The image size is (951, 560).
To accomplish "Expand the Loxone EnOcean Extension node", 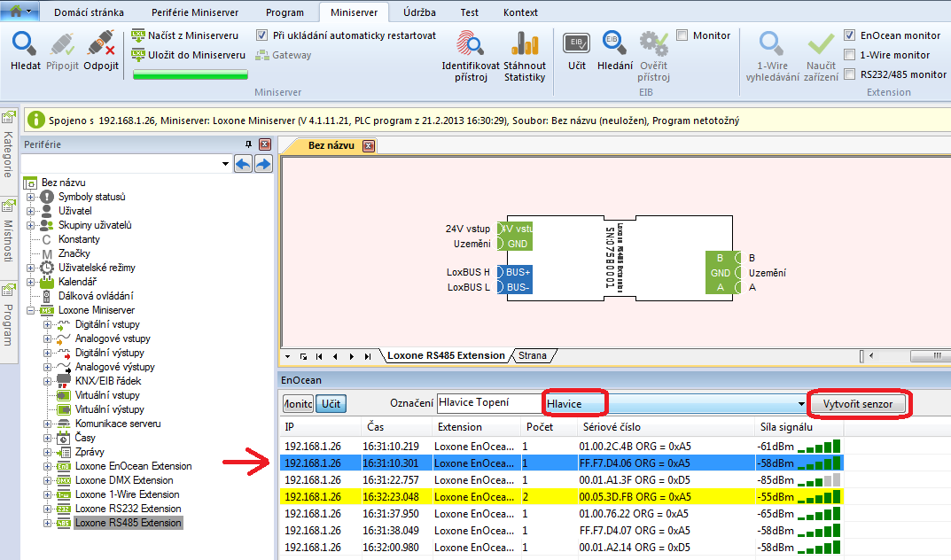I will coord(48,466).
